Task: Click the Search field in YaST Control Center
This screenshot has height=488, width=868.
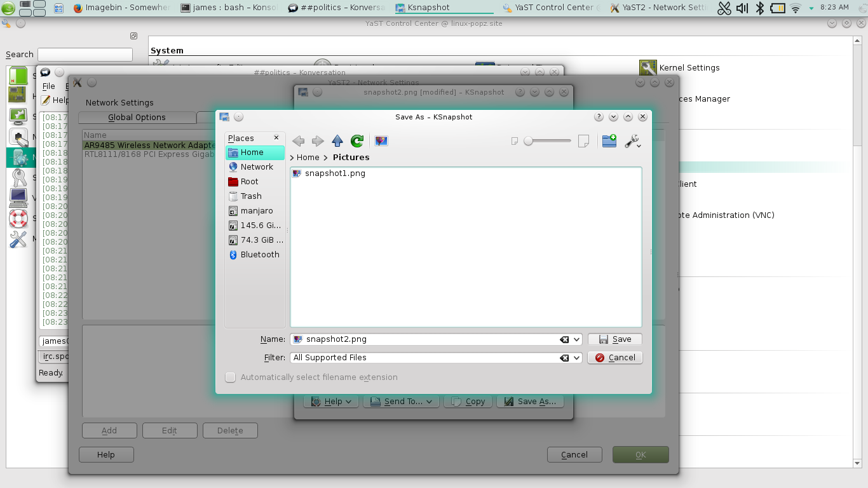Action: click(x=85, y=55)
